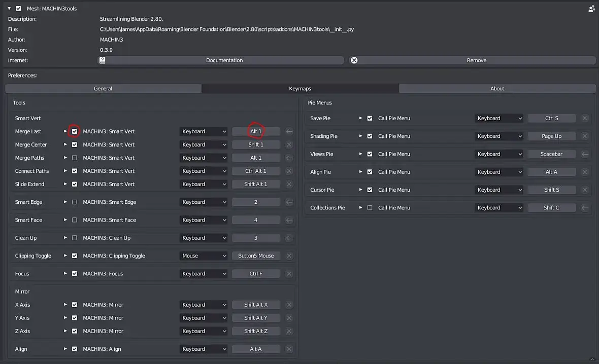
Task: Remove the Focus Ctrl F shortcut
Action: coord(289,274)
